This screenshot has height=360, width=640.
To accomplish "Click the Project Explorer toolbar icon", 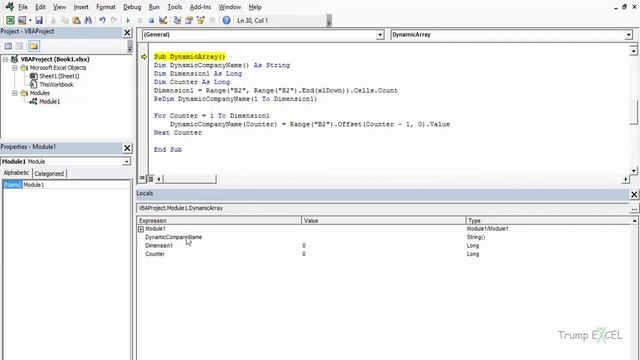I will coord(177,20).
